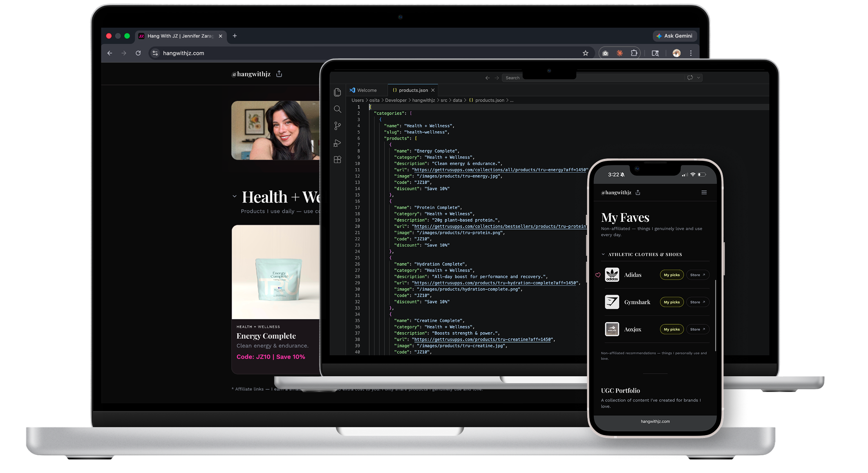Screen dimensions: 868x473
Task: Open the VS Code Explorer files icon
Action: (x=337, y=92)
